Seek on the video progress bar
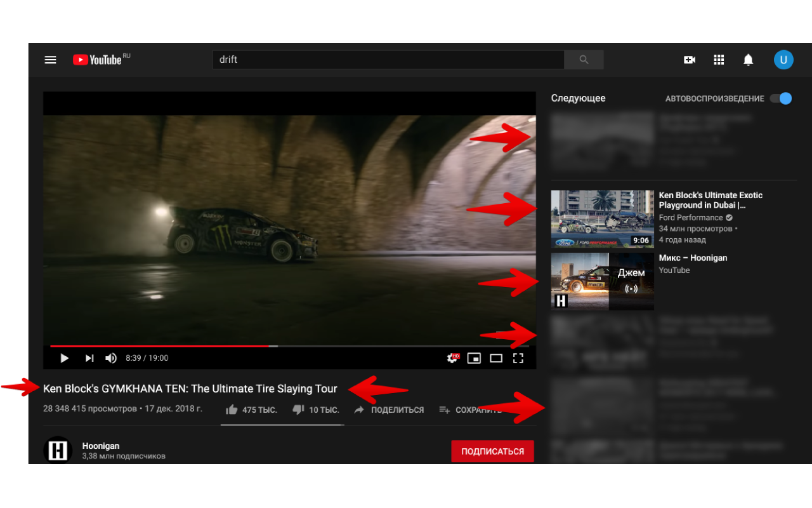This screenshot has height=508, width=812. click(289, 346)
